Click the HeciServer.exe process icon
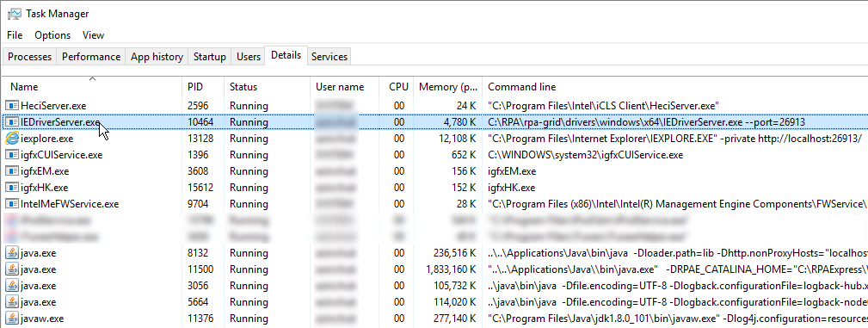Screen dimensions: 868x328 12,105
